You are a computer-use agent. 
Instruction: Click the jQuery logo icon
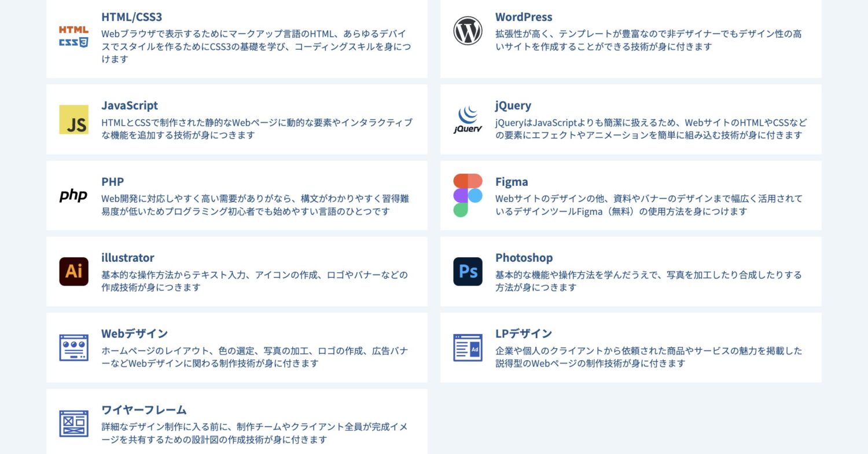(468, 120)
